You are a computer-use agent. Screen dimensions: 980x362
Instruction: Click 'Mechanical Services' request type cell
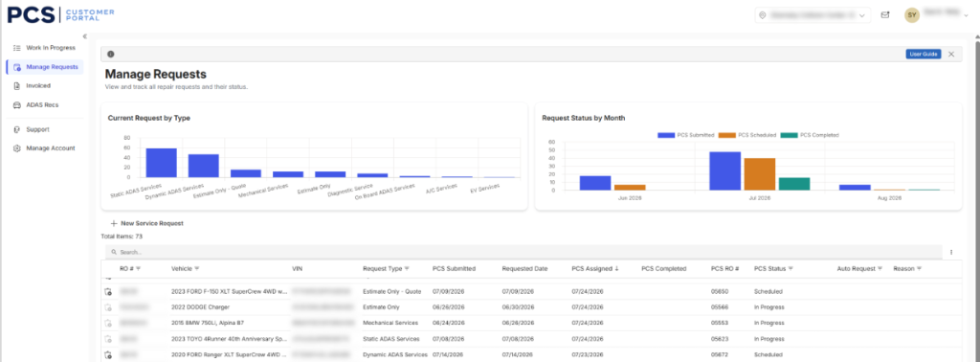tap(390, 323)
